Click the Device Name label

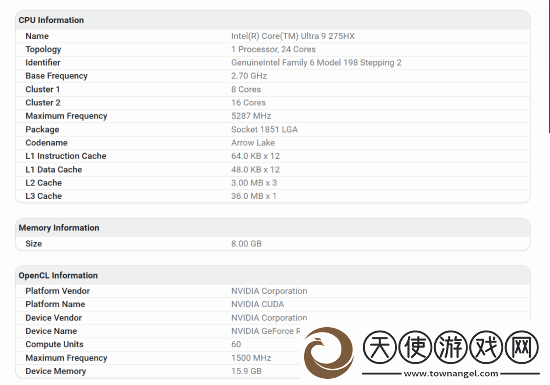pos(51,331)
